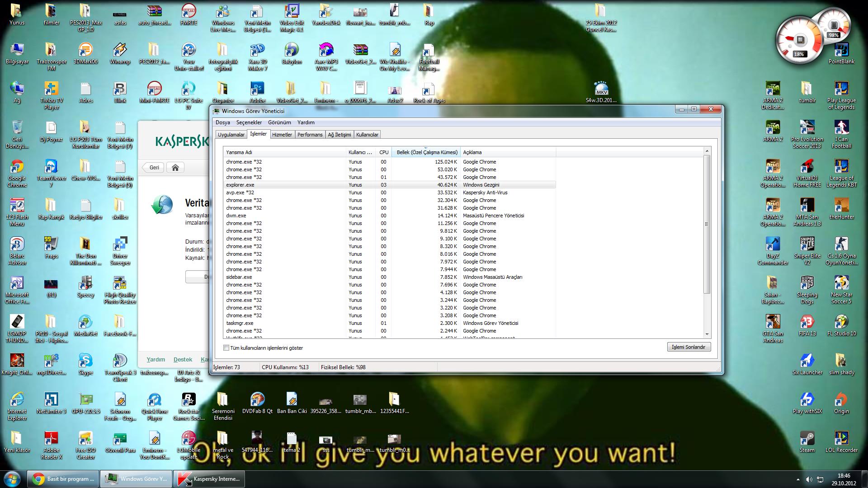Viewport: 868px width, 488px height.
Task: Click the İşlemi Sonlandır button
Action: (x=689, y=347)
